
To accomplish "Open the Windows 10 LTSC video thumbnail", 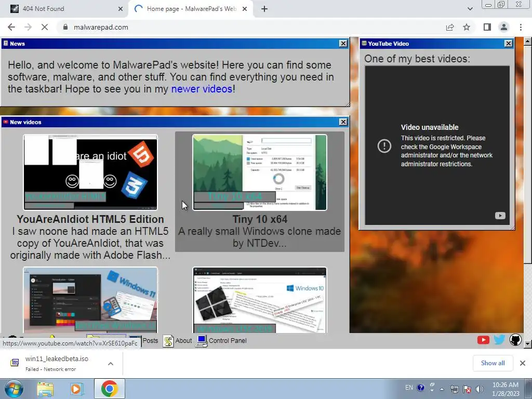I will coord(260,300).
